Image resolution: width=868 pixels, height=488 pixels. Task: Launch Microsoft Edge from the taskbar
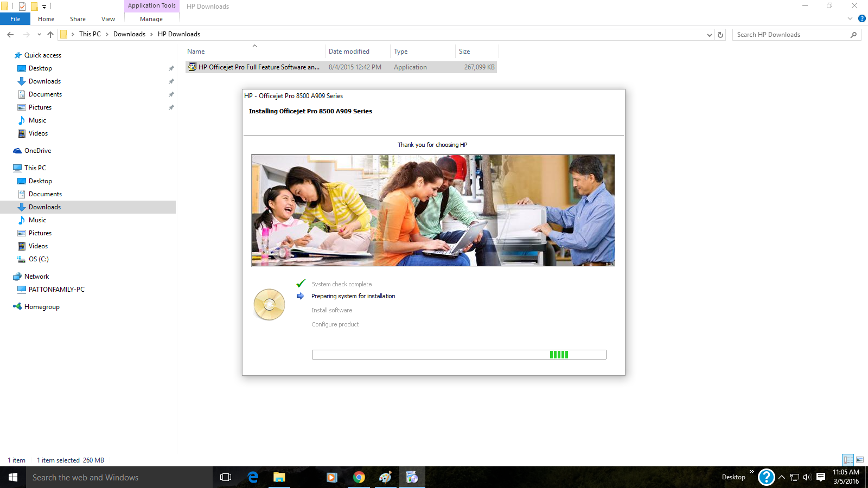click(x=253, y=477)
